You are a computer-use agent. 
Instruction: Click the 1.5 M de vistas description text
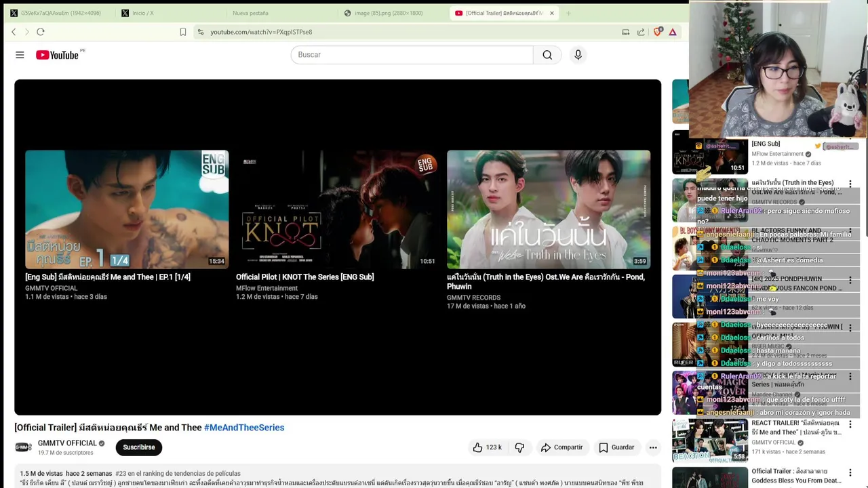(x=41, y=474)
